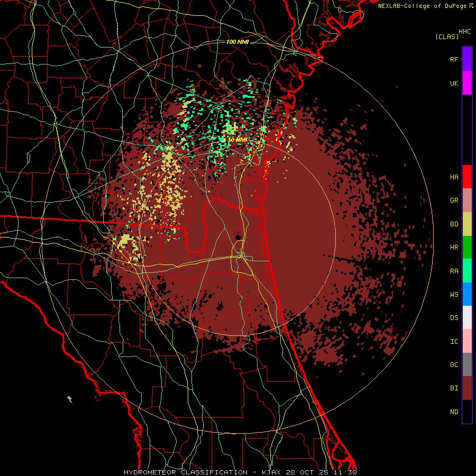Select the 'GR' legend label
Viewport: 476px width, 476px height.
click(454, 200)
